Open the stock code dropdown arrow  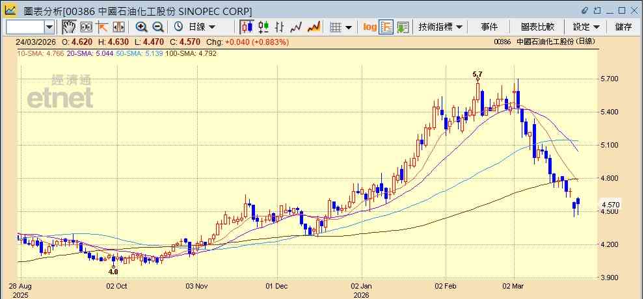[49, 27]
